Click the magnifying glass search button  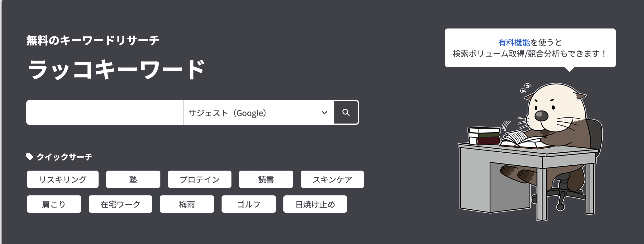click(346, 112)
